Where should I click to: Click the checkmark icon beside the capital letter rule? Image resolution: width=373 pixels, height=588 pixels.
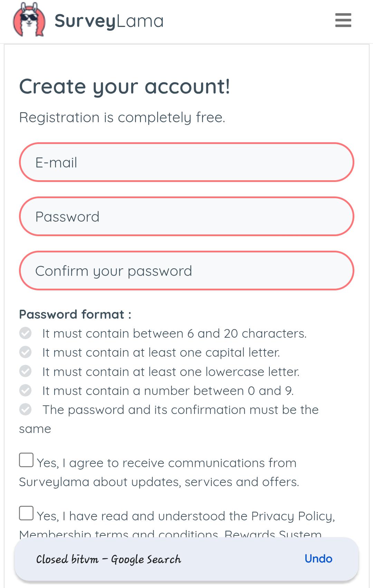(x=25, y=352)
